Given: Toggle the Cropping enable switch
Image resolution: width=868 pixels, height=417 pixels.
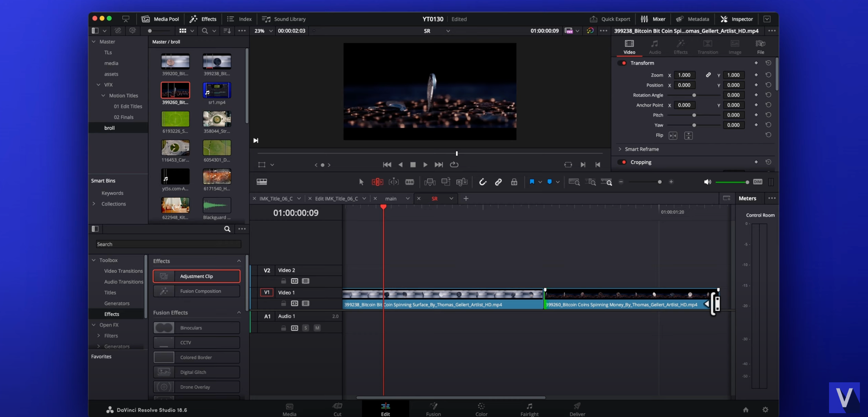Looking at the screenshot, I should pos(622,162).
